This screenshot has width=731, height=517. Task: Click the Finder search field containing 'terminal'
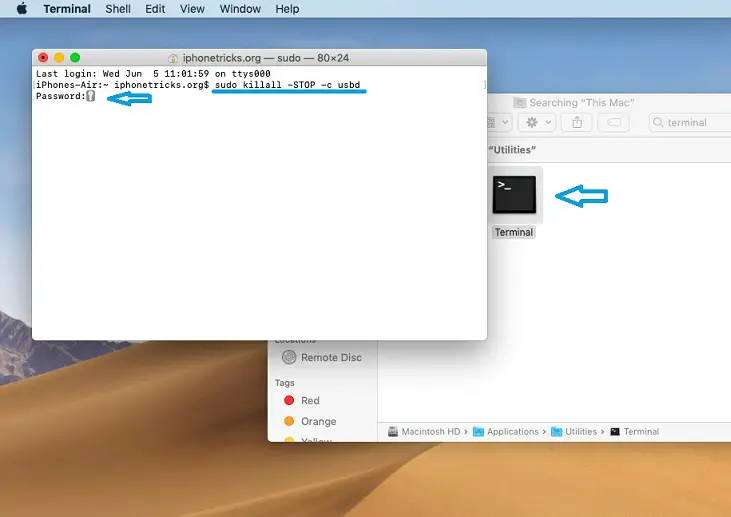pyautogui.click(x=692, y=122)
